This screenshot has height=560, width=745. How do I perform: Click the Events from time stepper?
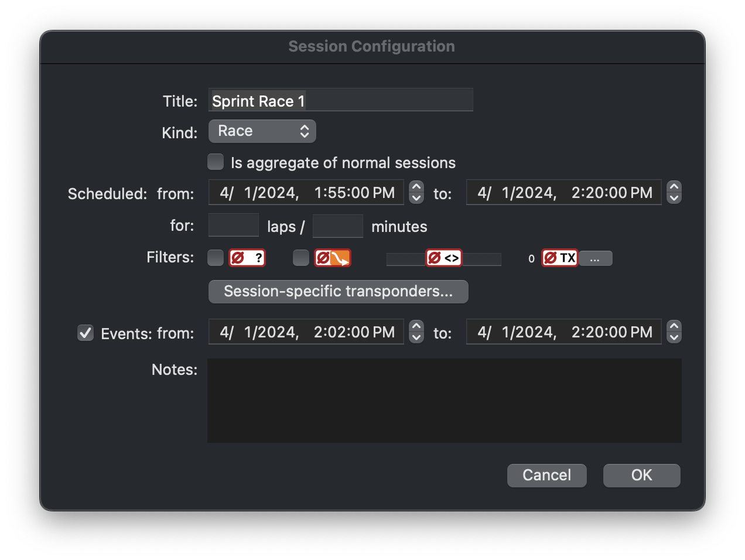pos(416,332)
